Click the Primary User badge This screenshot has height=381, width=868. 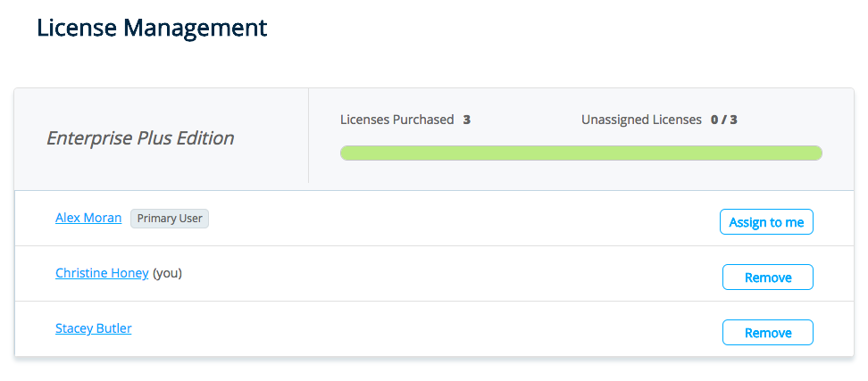pyautogui.click(x=170, y=219)
